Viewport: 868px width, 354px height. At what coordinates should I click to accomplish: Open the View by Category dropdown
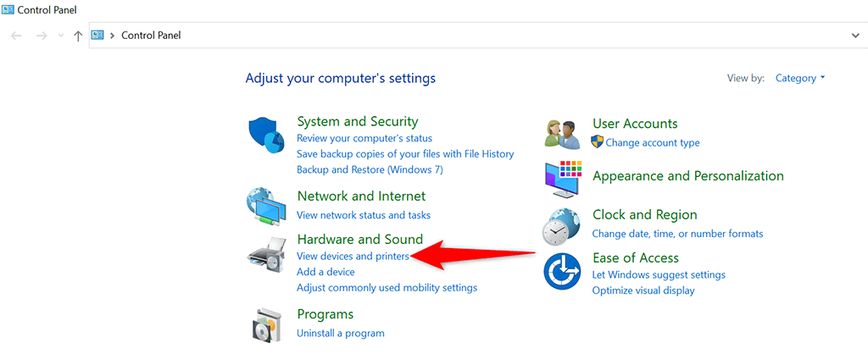[x=800, y=78]
